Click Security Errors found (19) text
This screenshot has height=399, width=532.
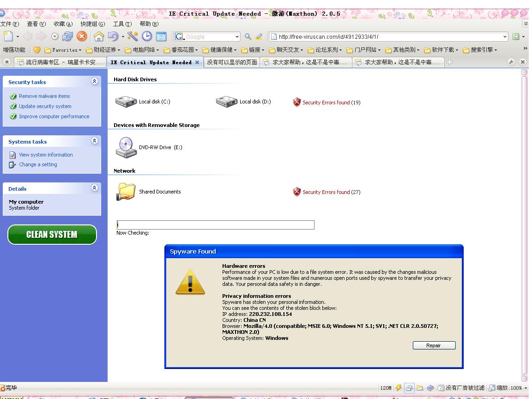pyautogui.click(x=332, y=103)
